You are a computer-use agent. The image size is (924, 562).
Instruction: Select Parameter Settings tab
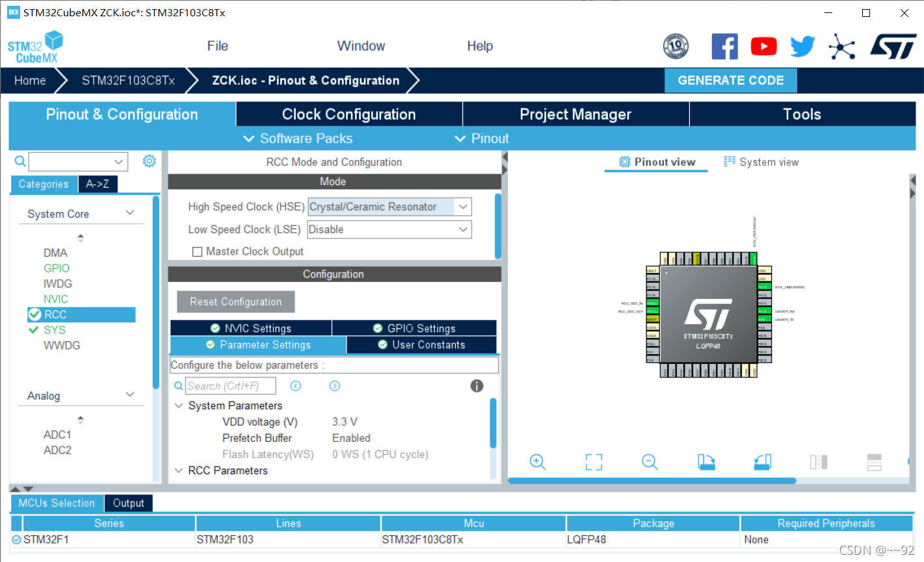[x=258, y=344]
